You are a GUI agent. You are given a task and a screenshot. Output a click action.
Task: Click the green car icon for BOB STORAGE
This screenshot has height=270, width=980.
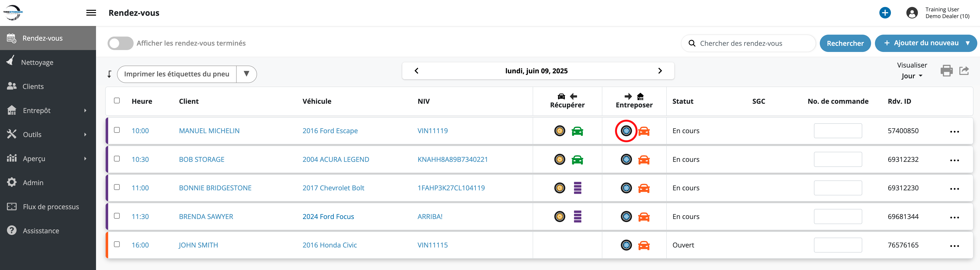pyautogui.click(x=577, y=160)
